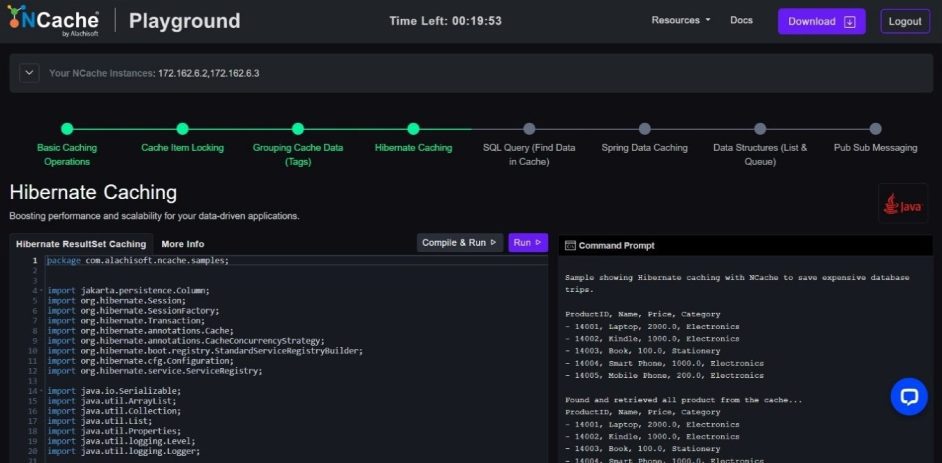Click the first '14001, Laptop' output line

click(x=652, y=327)
